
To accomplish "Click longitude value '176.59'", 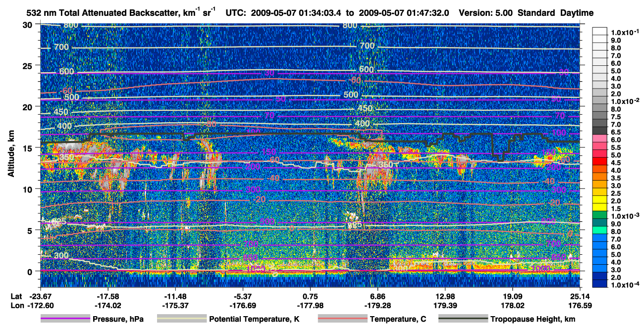I will click(580, 305).
